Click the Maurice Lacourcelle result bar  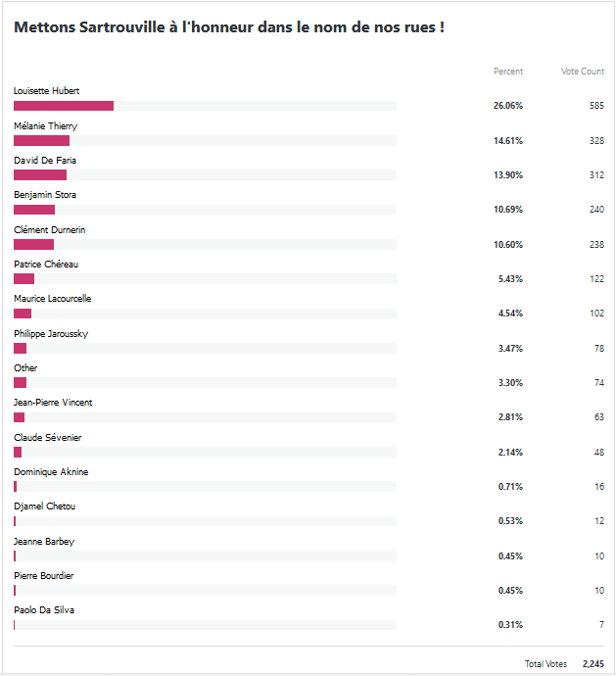click(x=23, y=314)
